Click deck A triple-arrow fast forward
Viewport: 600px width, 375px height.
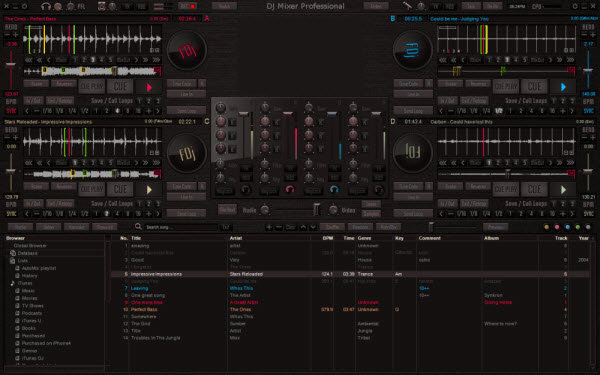pos(156,60)
